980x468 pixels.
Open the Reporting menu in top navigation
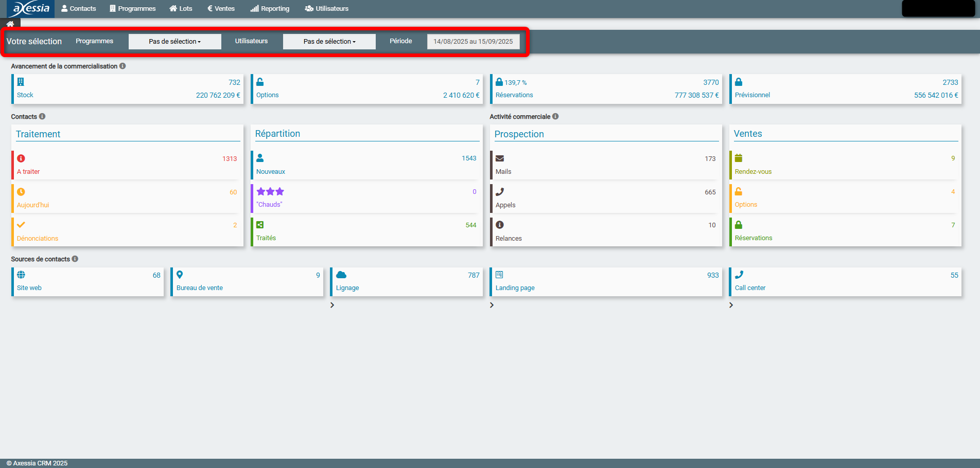270,9
